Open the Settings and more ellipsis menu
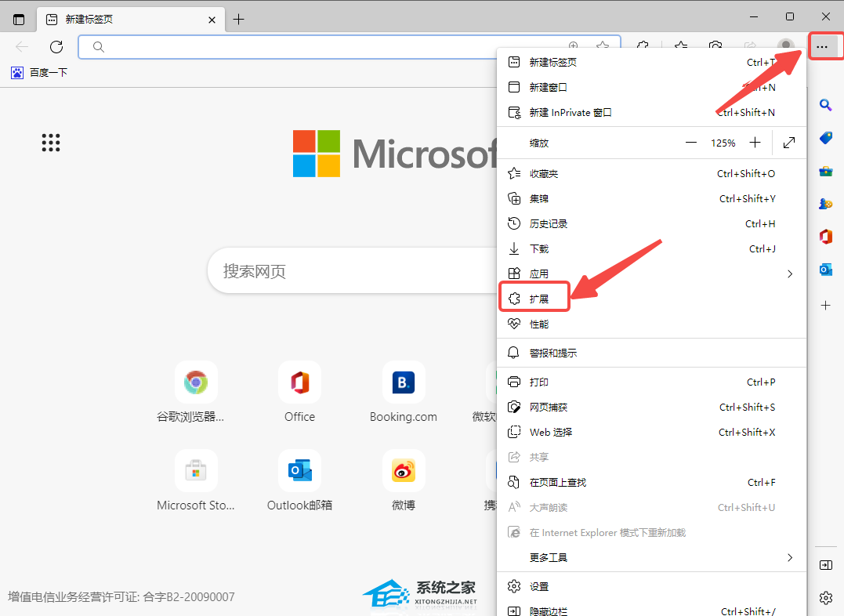 [822, 47]
